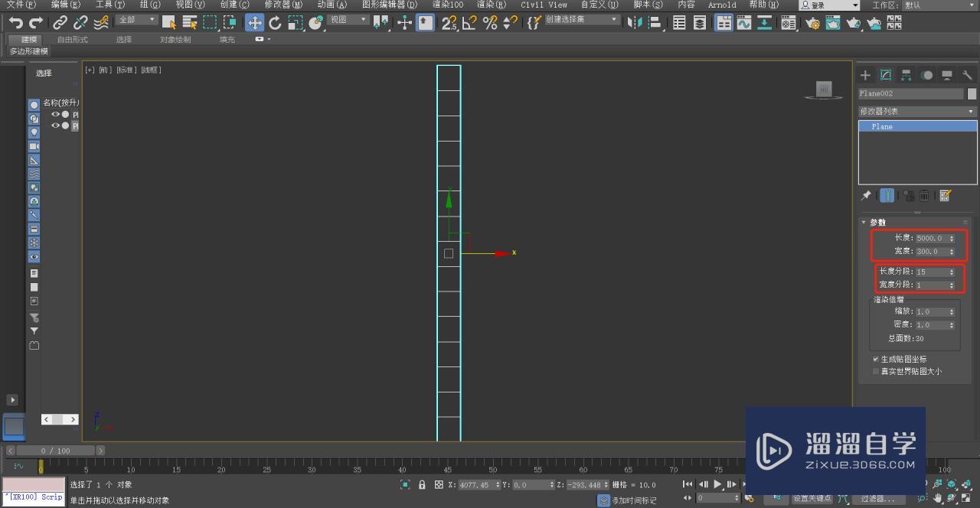Open the Utilities wrench panel

(x=967, y=75)
